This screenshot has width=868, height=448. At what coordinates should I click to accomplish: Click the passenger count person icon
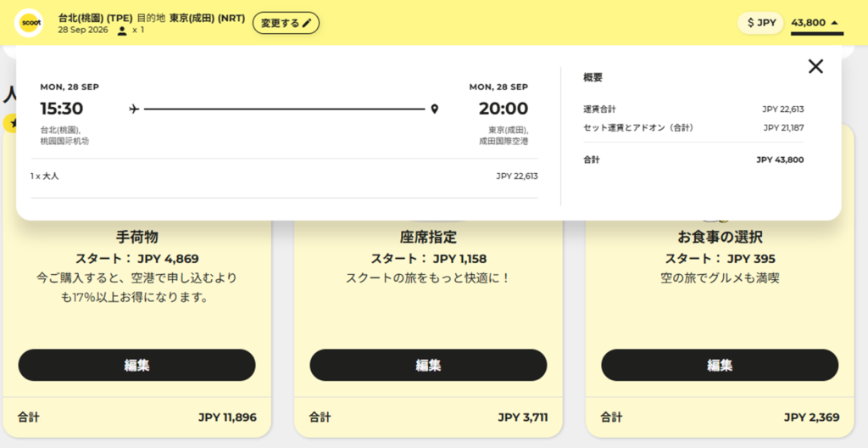(122, 31)
